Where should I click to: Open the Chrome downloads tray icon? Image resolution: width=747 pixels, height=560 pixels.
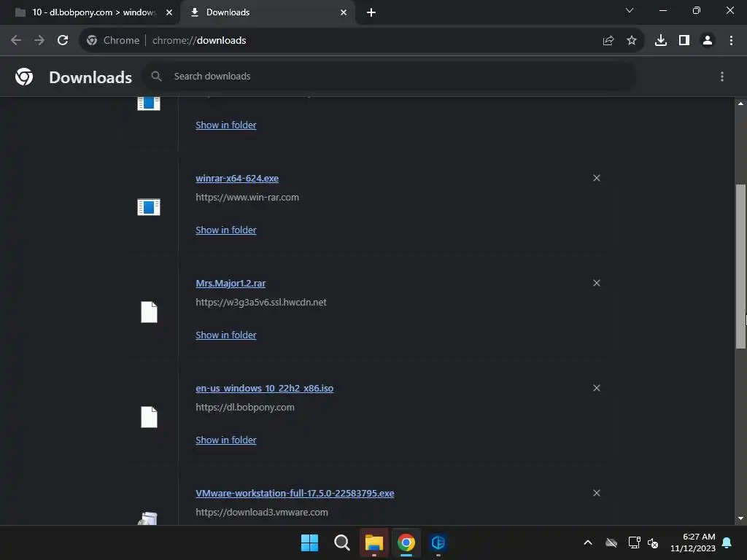(x=661, y=41)
